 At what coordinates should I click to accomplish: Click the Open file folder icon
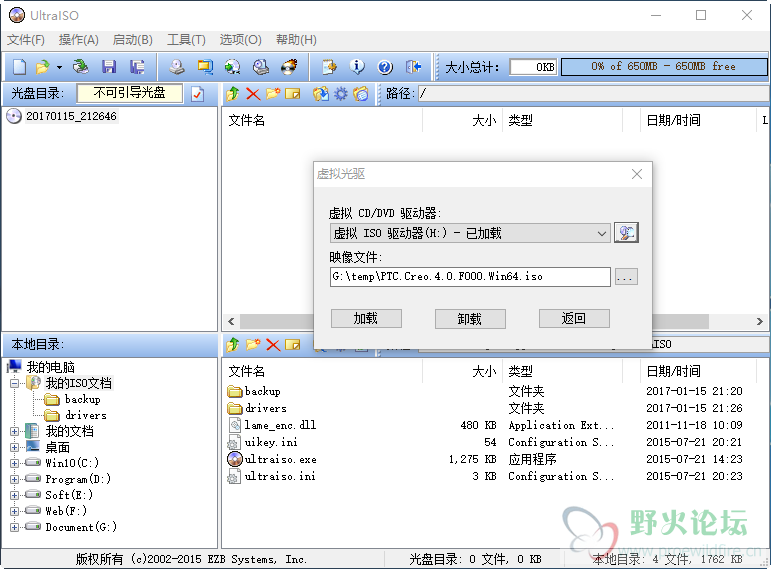43,66
